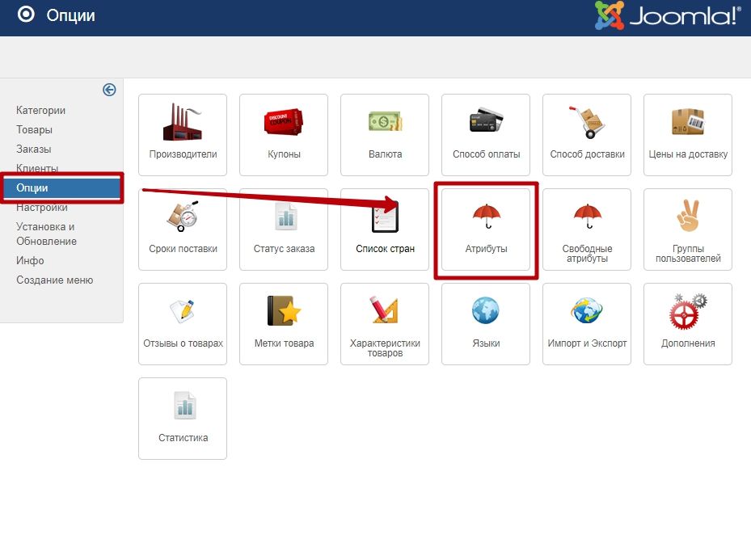Open the Сроки поставки stopwatch icon
Viewport: 751px width, 560px height.
point(183,216)
